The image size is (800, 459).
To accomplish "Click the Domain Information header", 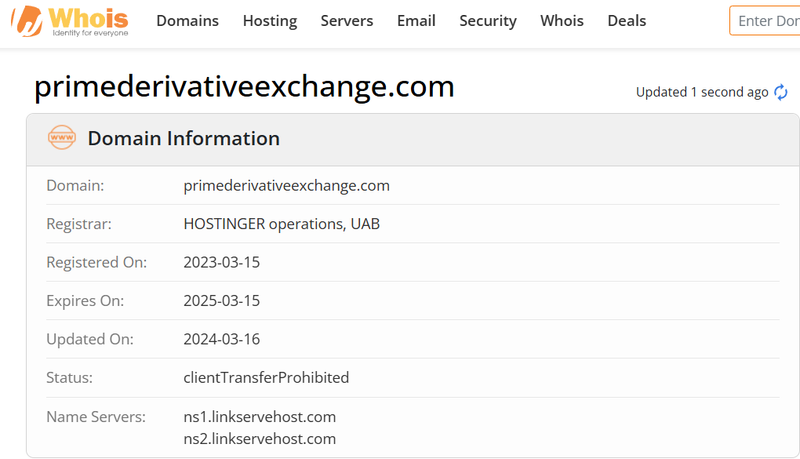I will 184,138.
